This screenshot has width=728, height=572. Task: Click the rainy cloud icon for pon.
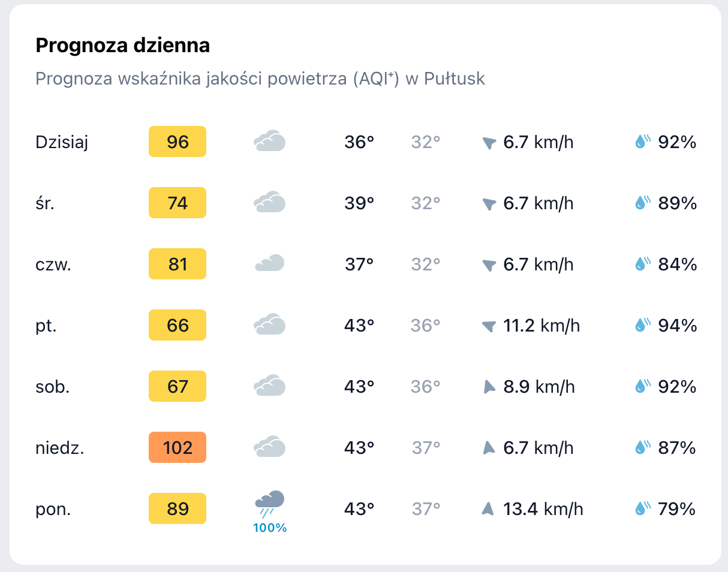point(270,502)
